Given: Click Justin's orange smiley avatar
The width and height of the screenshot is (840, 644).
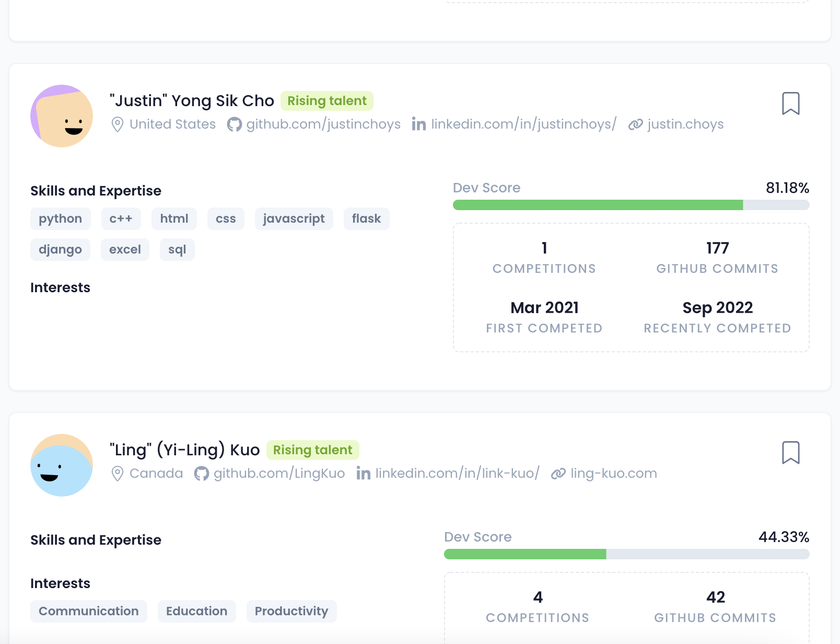Looking at the screenshot, I should [62, 116].
